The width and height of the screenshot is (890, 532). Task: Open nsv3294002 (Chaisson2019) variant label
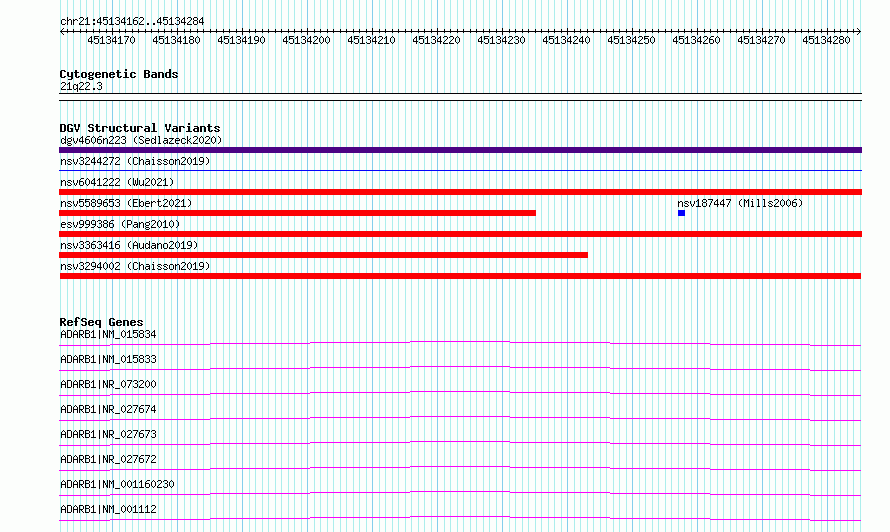(135, 266)
